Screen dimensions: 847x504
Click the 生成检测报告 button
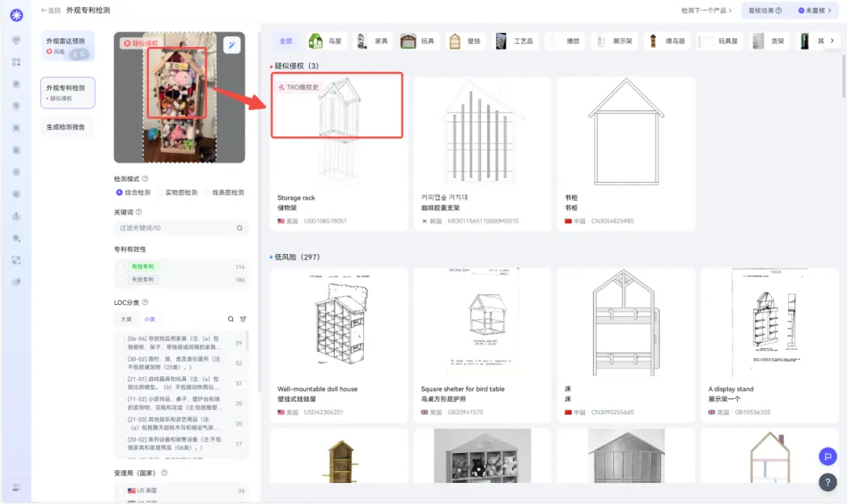pyautogui.click(x=67, y=127)
